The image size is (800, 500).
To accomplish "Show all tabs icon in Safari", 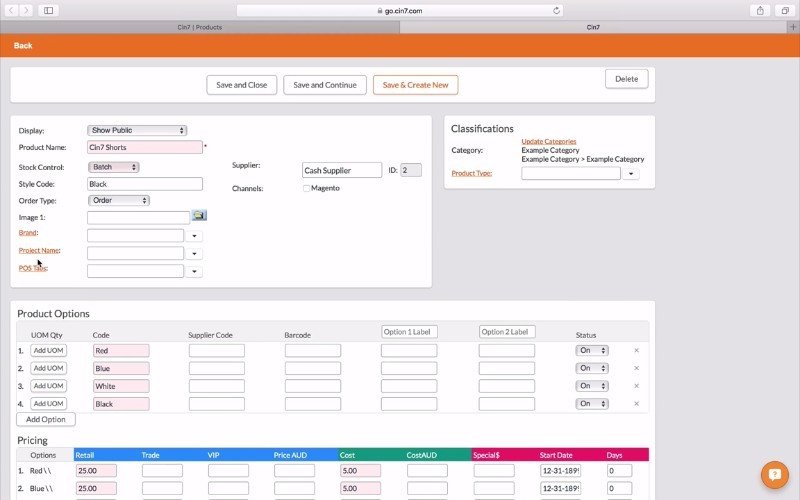I will coord(785,10).
